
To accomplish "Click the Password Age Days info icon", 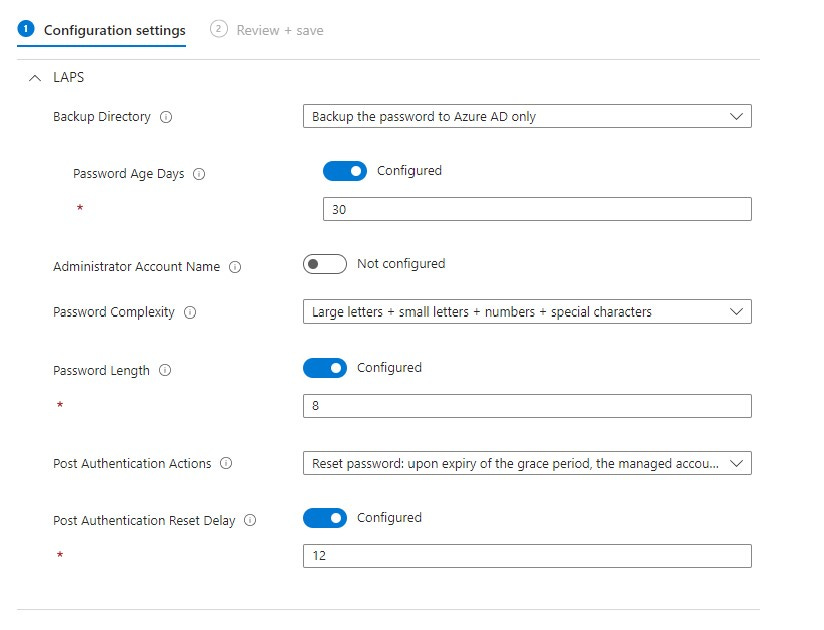I will pyautogui.click(x=197, y=174).
